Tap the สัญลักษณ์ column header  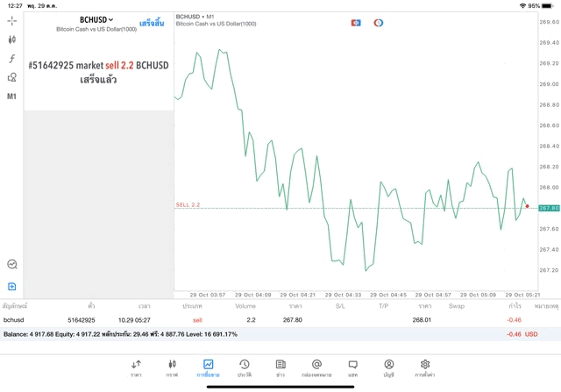(x=15, y=306)
